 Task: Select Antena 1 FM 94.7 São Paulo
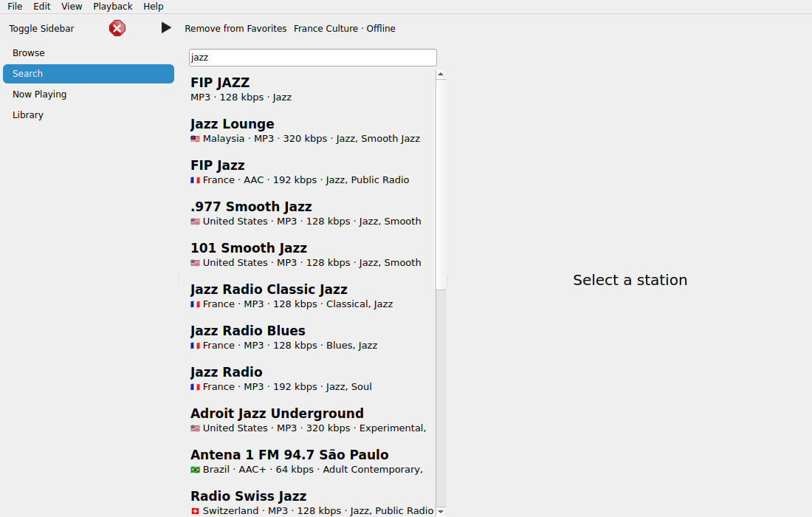312,462
